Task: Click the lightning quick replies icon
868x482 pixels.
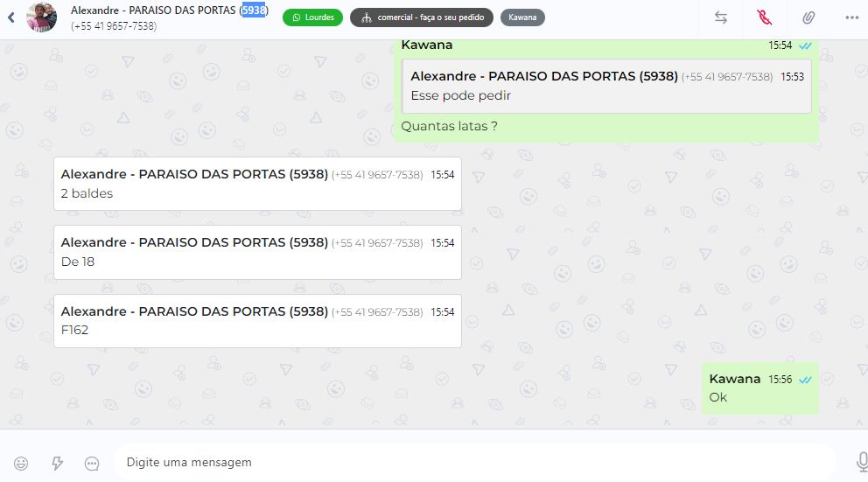Action: pos(57,463)
